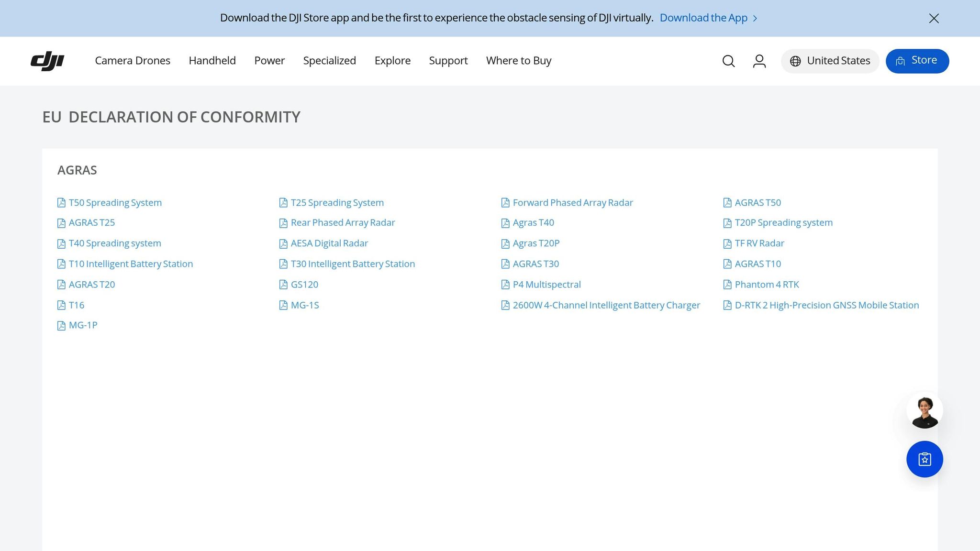The height and width of the screenshot is (551, 980).
Task: Click PDF icon next to MG-1P
Action: point(61,326)
